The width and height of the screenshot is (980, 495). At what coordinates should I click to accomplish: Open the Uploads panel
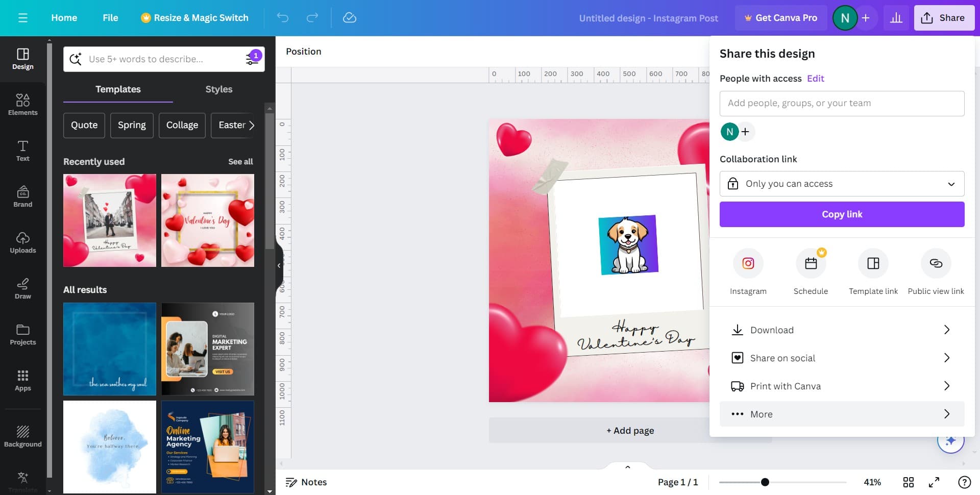pos(22,242)
